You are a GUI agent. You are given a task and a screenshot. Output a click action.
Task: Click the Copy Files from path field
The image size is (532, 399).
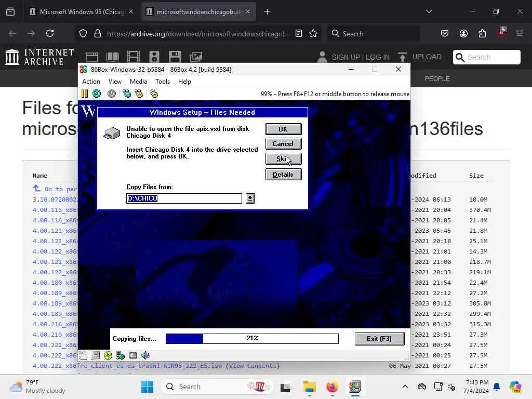click(184, 198)
